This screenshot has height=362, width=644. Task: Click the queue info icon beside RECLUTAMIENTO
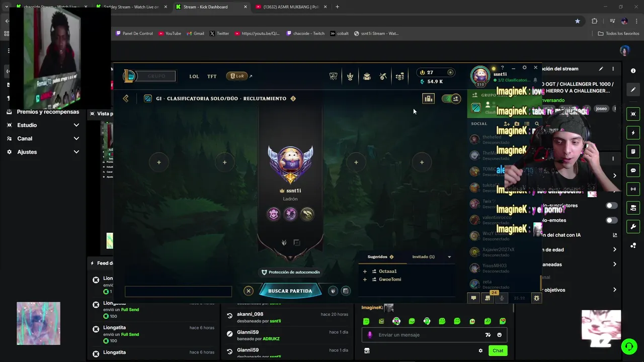coord(293,99)
